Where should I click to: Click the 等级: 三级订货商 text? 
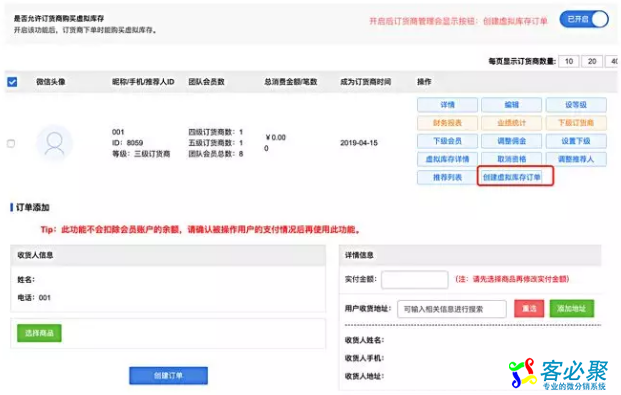pos(141,154)
